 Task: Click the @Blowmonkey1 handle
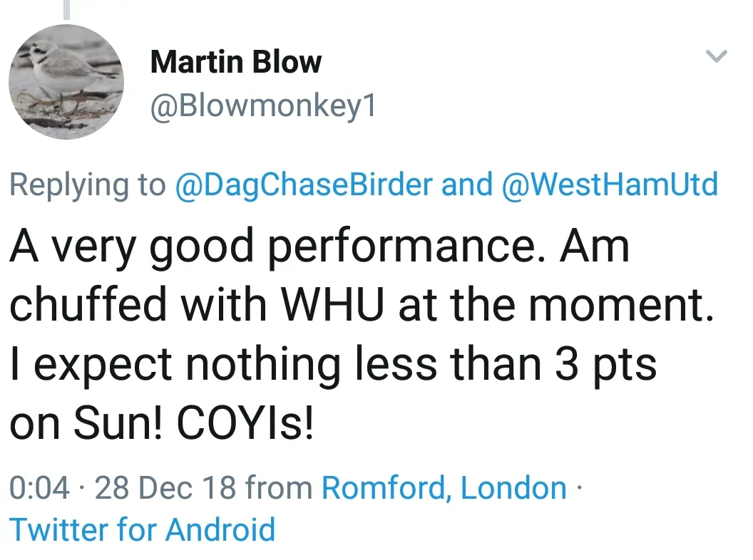262,107
